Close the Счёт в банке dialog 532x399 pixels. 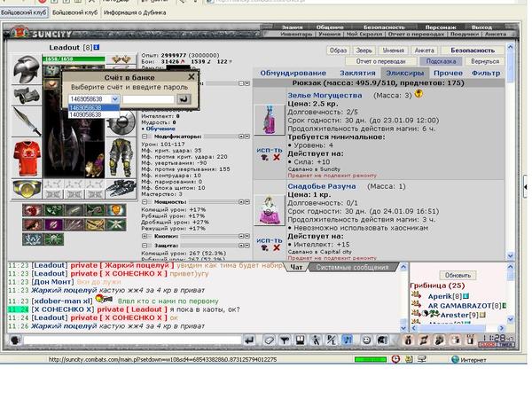(x=192, y=77)
